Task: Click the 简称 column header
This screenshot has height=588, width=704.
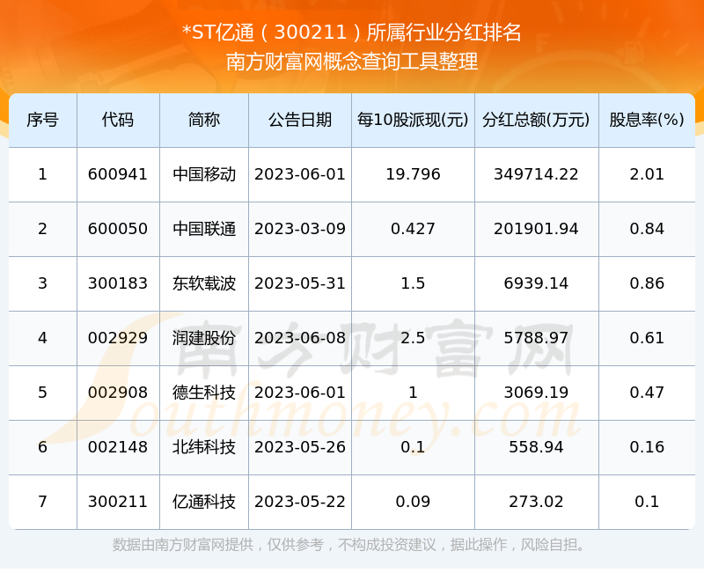Action: tap(204, 120)
